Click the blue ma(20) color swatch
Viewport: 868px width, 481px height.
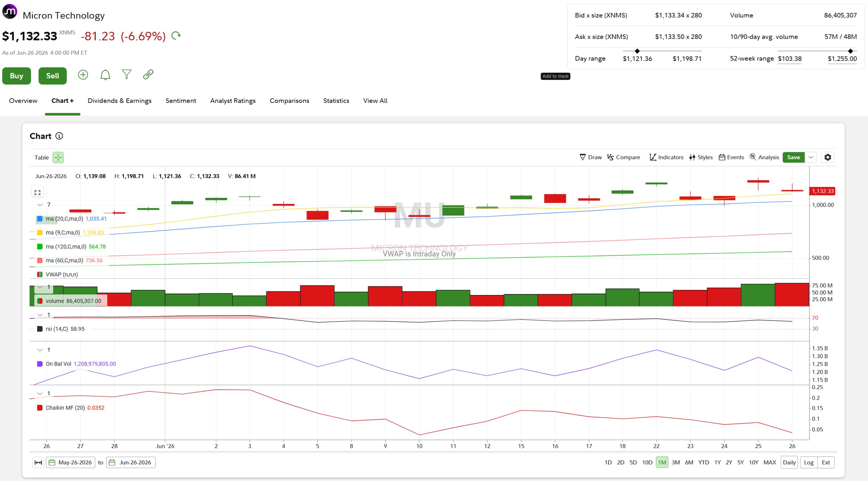[40, 219]
